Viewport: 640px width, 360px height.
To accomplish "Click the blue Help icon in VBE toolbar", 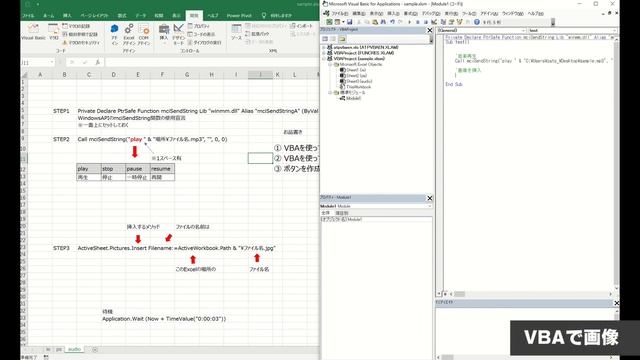I will [476, 22].
